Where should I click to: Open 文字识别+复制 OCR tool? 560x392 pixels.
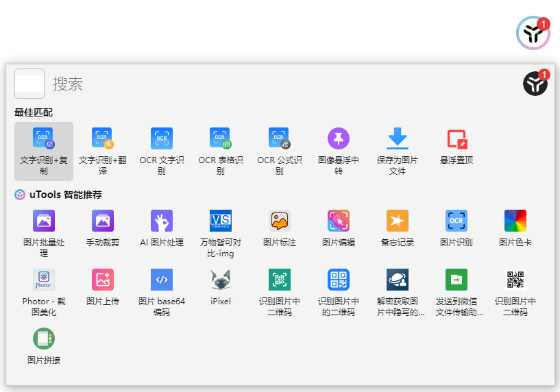44,139
